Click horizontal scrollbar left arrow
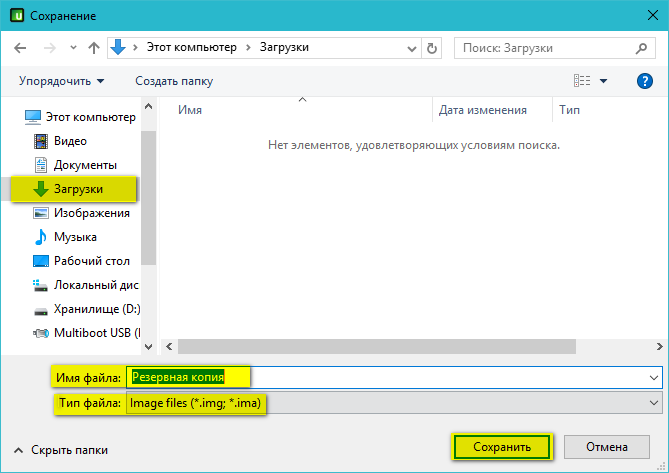This screenshot has width=669, height=473. [x=169, y=346]
